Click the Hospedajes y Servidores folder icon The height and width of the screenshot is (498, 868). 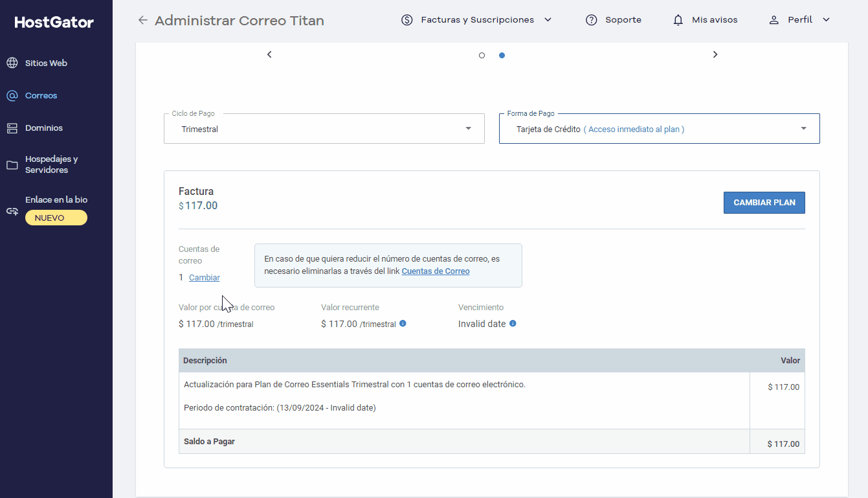pyautogui.click(x=12, y=164)
